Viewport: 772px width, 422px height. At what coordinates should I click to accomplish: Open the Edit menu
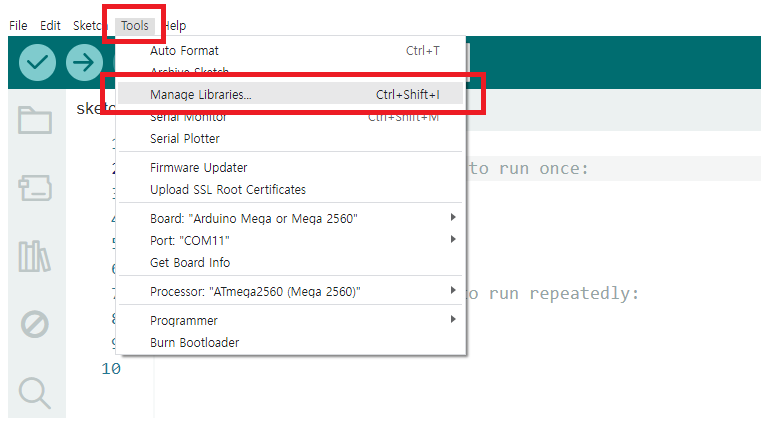[50, 26]
